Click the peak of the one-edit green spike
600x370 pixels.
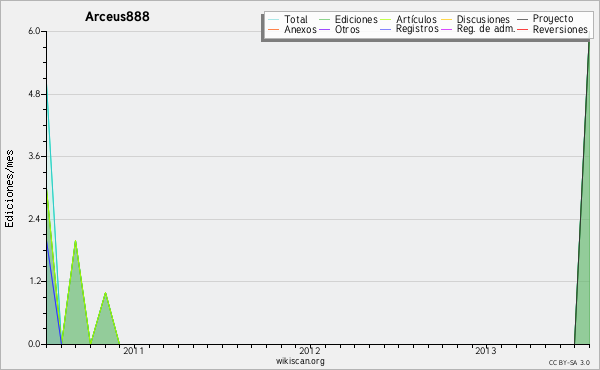tap(105, 293)
